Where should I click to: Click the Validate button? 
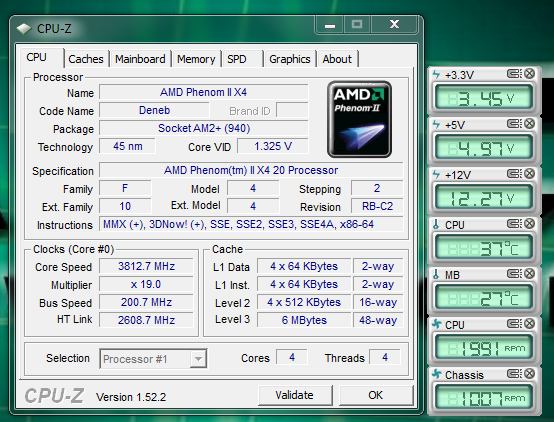pyautogui.click(x=295, y=395)
